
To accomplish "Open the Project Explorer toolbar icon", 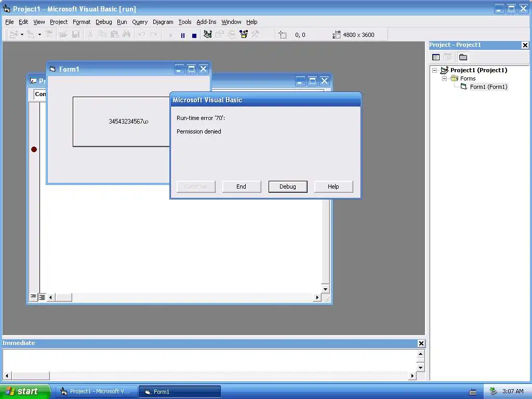I will [208, 34].
